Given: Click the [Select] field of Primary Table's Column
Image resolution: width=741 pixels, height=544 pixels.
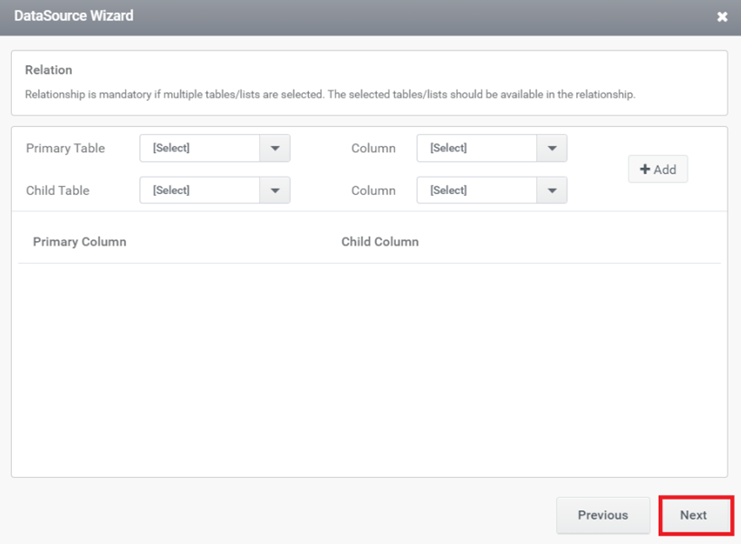Looking at the screenshot, I should point(477,148).
